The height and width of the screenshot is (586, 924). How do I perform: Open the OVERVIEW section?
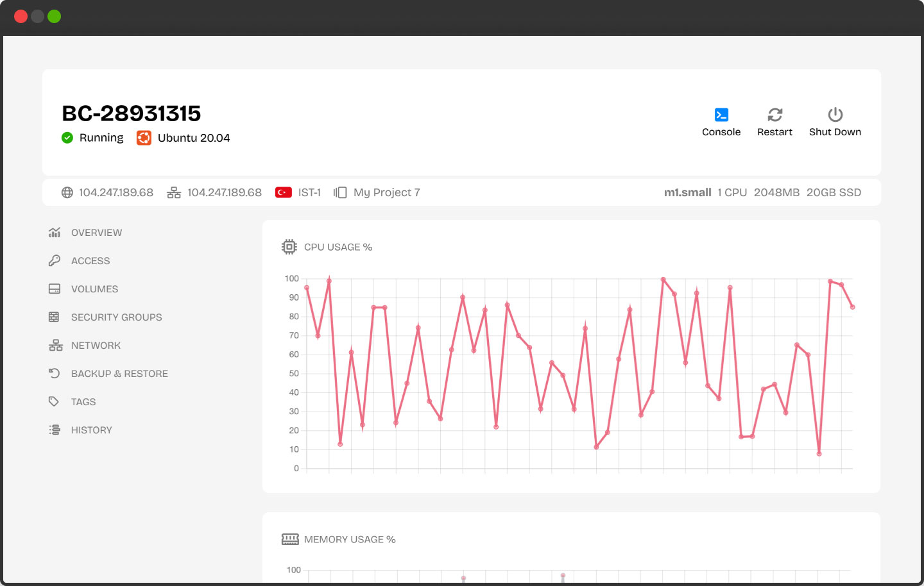pyautogui.click(x=96, y=232)
